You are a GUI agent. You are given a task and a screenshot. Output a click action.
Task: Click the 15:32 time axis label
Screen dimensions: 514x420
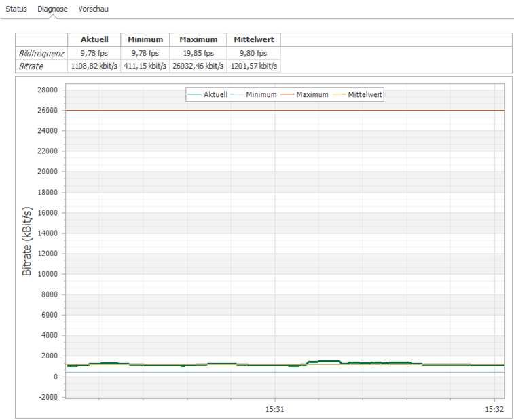coord(494,409)
